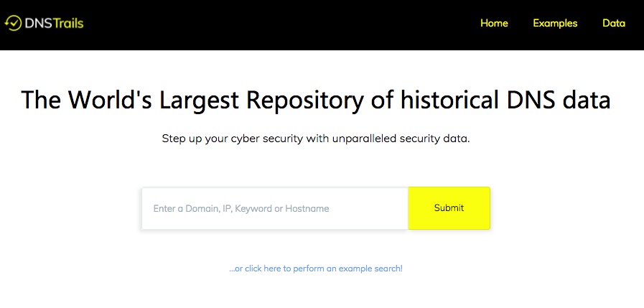Open the Home navigation item
644x308 pixels.
coord(494,23)
